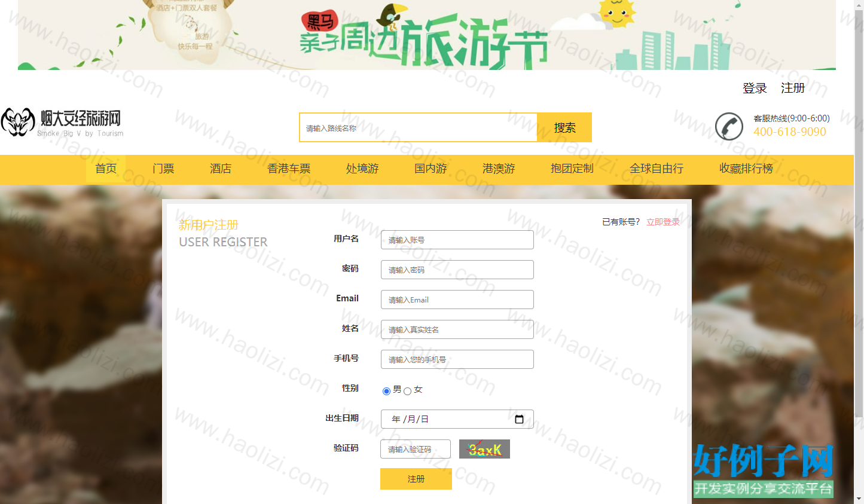Click the 验证码 input field
864x504 pixels.
(416, 449)
